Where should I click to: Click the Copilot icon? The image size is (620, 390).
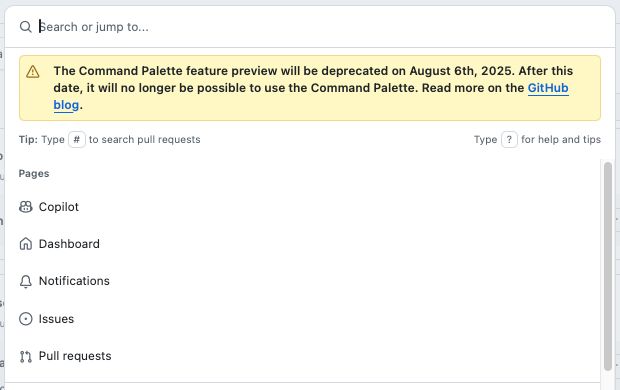click(26, 207)
